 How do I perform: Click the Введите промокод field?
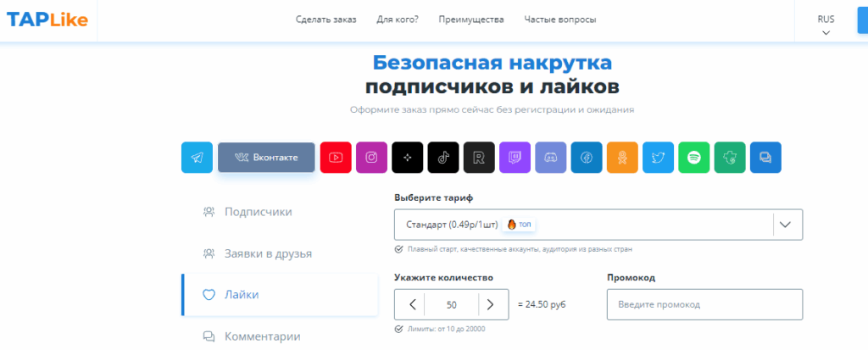[704, 304]
